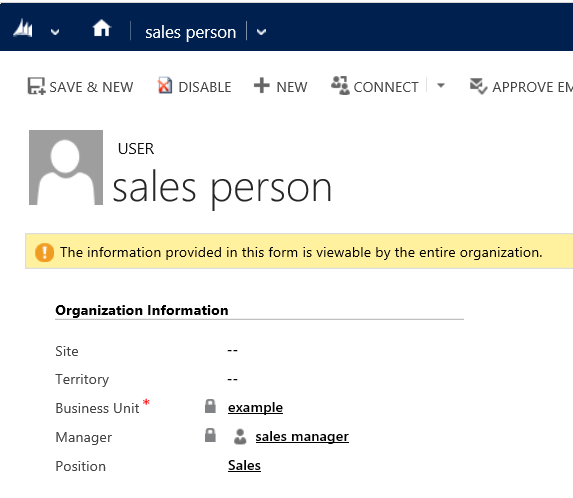The height and width of the screenshot is (498, 573).
Task: Click the user icon before sales manager
Action: point(240,437)
